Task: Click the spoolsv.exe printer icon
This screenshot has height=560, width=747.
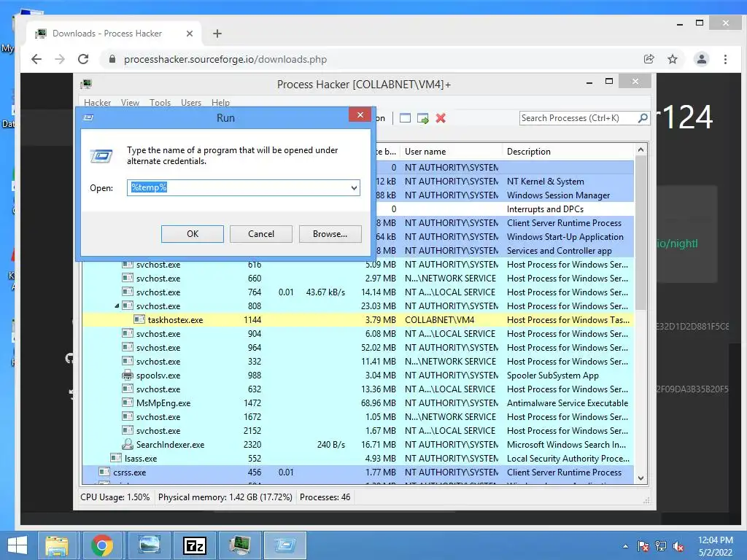Action: click(127, 376)
